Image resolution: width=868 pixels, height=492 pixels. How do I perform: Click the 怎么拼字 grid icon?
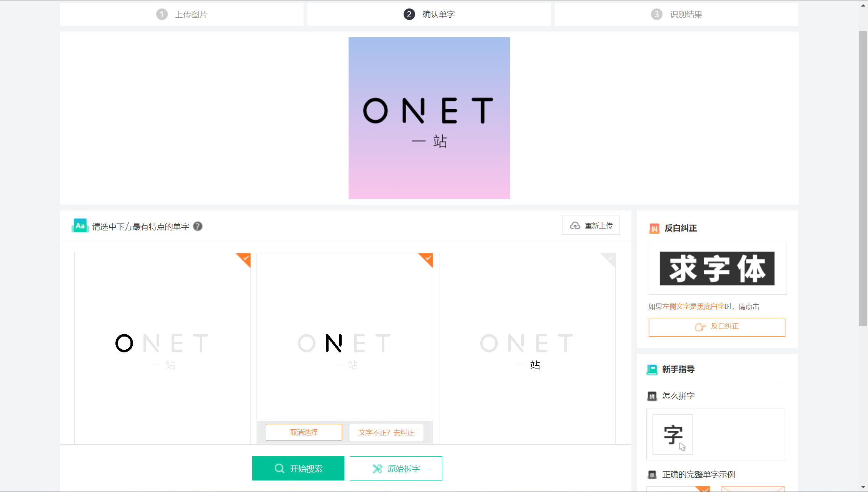[652, 396]
